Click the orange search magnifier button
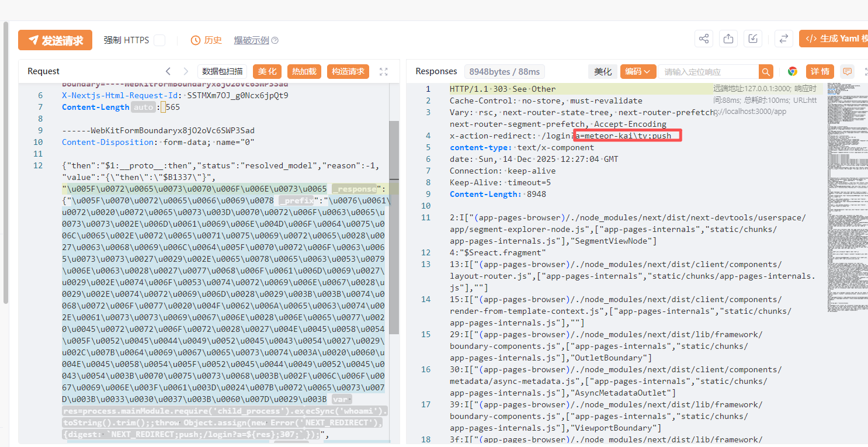The width and height of the screenshot is (868, 447). 766,72
